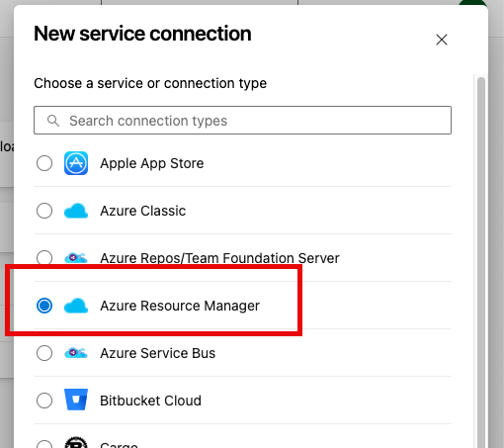Focus the Search connection types field
Screen dimensions: 504x448
pyautogui.click(x=242, y=121)
